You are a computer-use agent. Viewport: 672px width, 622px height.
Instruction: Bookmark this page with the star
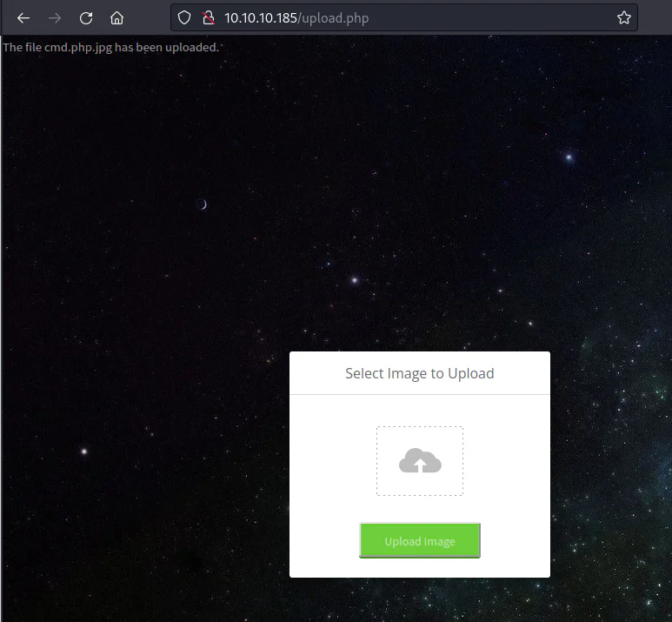(x=623, y=17)
